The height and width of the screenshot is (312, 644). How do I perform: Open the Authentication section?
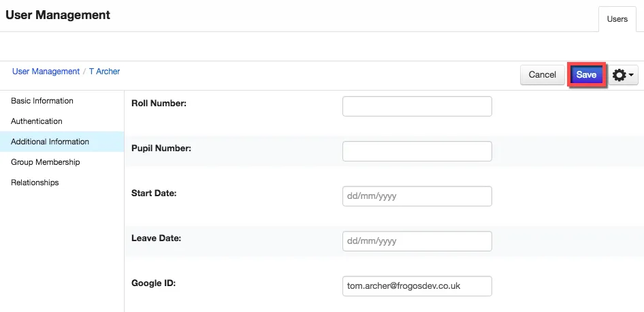point(37,121)
